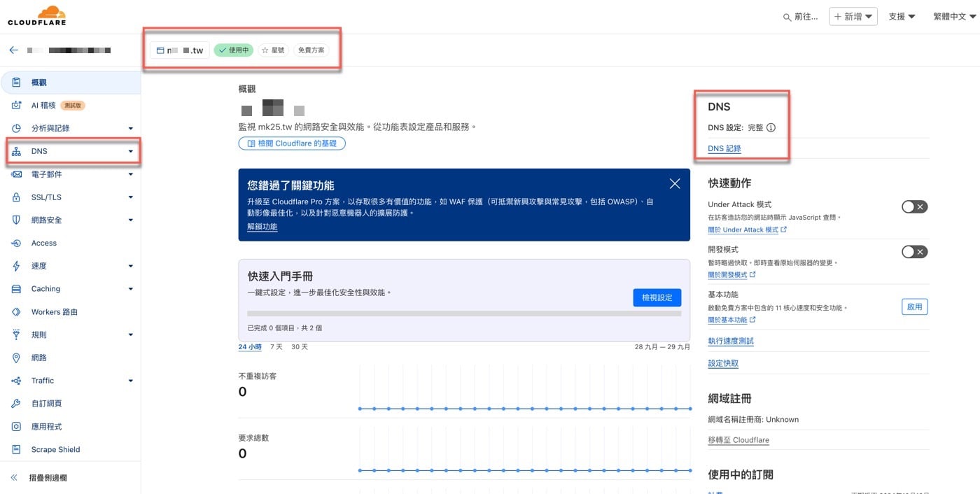Click the 電子郵件 envelope icon
The height and width of the screenshot is (494, 980).
17,174
